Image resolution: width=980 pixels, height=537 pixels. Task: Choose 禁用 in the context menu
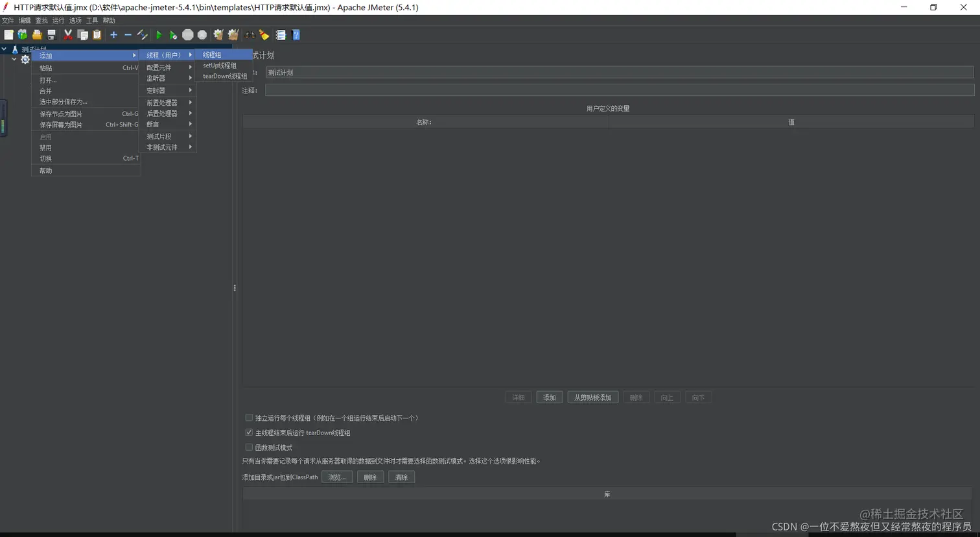click(86, 148)
